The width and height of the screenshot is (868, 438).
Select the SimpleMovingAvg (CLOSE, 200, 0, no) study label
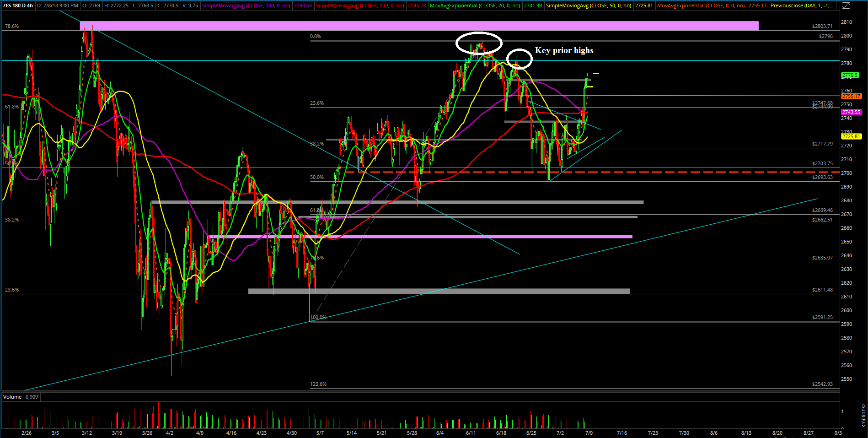[360, 5]
